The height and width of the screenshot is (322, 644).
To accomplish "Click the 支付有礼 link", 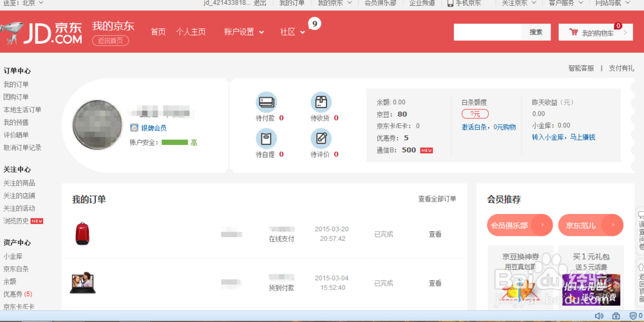I will (621, 68).
